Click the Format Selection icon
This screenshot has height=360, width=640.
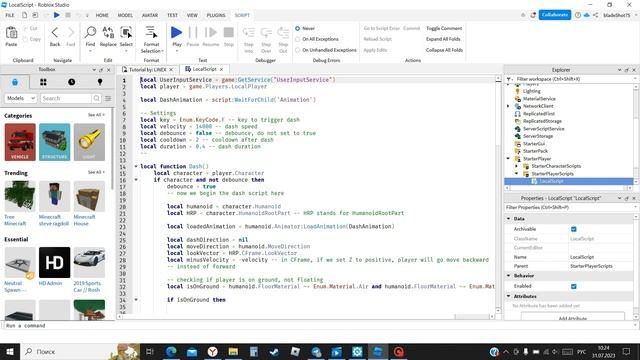[x=151, y=32]
